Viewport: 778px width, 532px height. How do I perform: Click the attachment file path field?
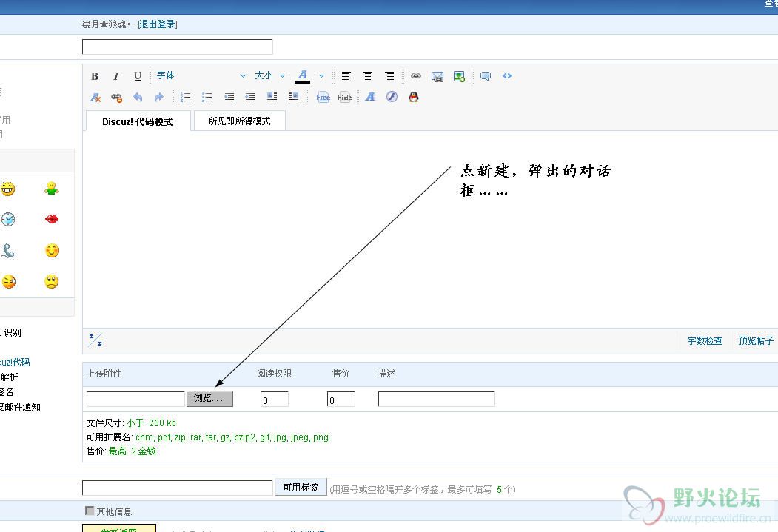click(x=135, y=399)
